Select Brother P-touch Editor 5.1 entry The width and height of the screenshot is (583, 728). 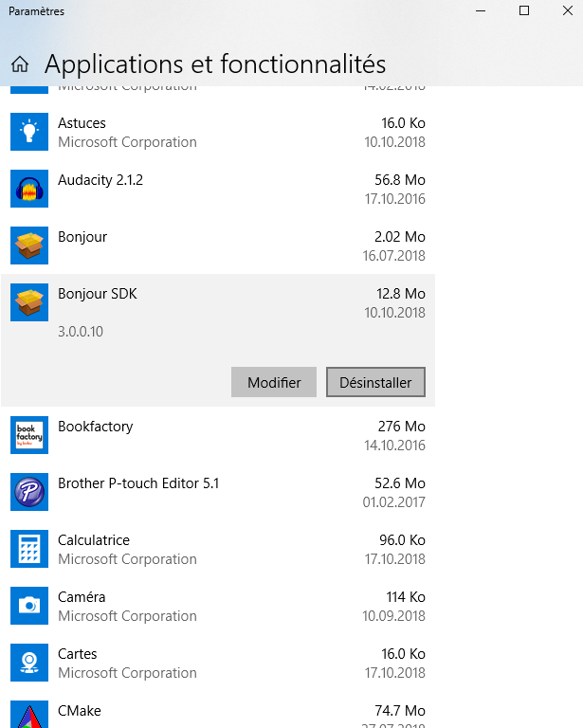tap(138, 483)
